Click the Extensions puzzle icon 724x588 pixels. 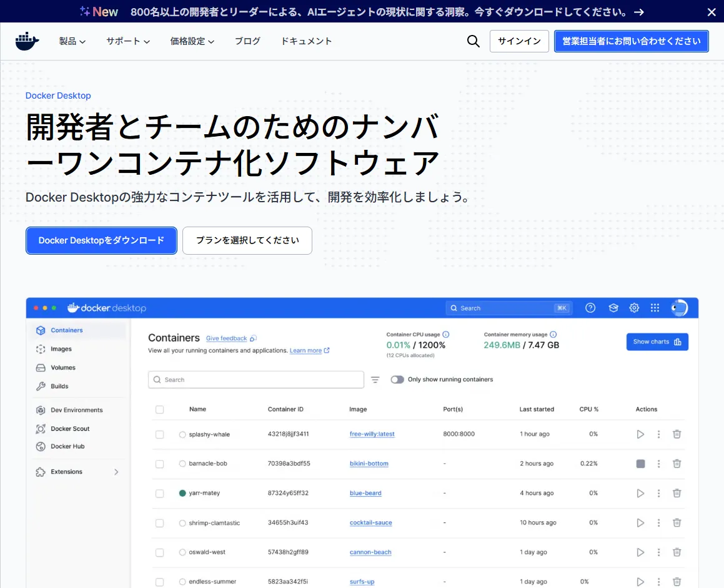coord(41,472)
